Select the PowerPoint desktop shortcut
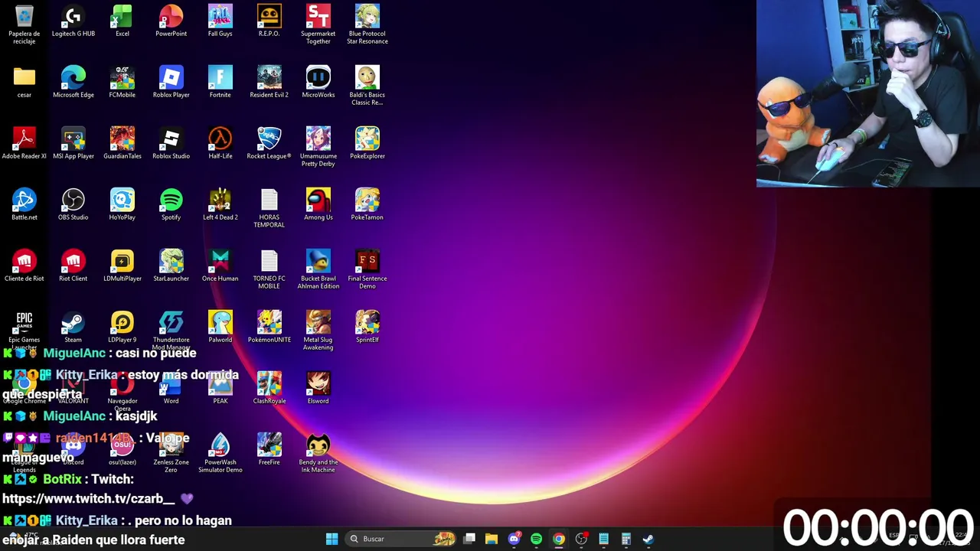980x551 pixels. coord(171,21)
